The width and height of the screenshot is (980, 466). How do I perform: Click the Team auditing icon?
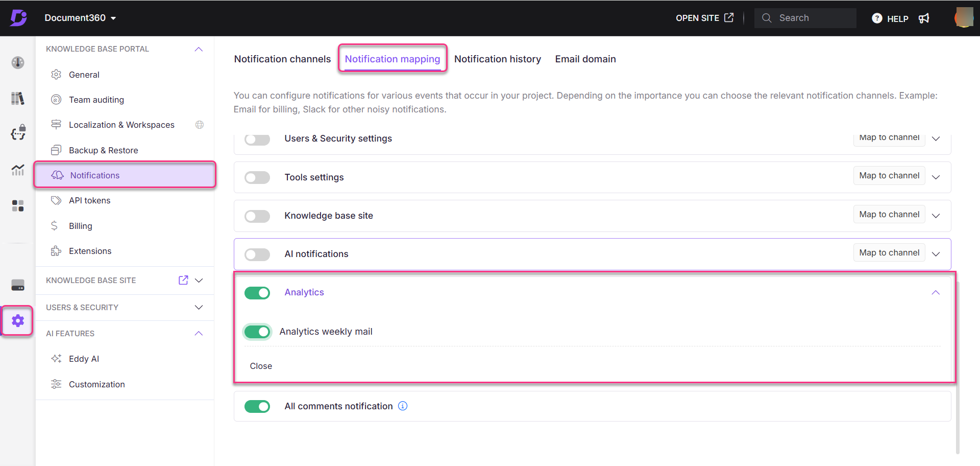[x=56, y=100]
